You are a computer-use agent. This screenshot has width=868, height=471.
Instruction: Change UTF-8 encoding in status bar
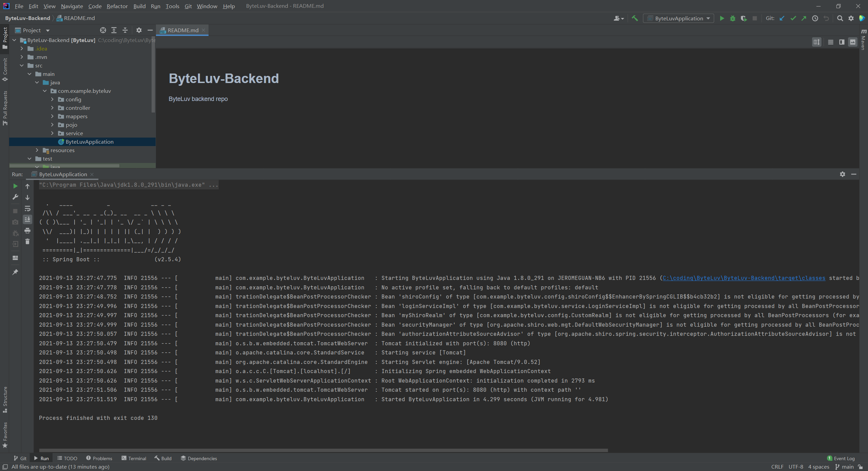(x=796, y=467)
